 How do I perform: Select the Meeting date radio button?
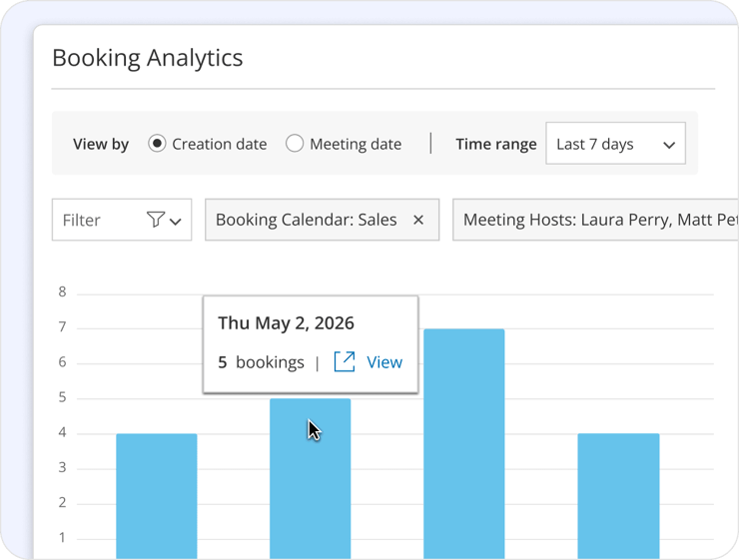295,143
